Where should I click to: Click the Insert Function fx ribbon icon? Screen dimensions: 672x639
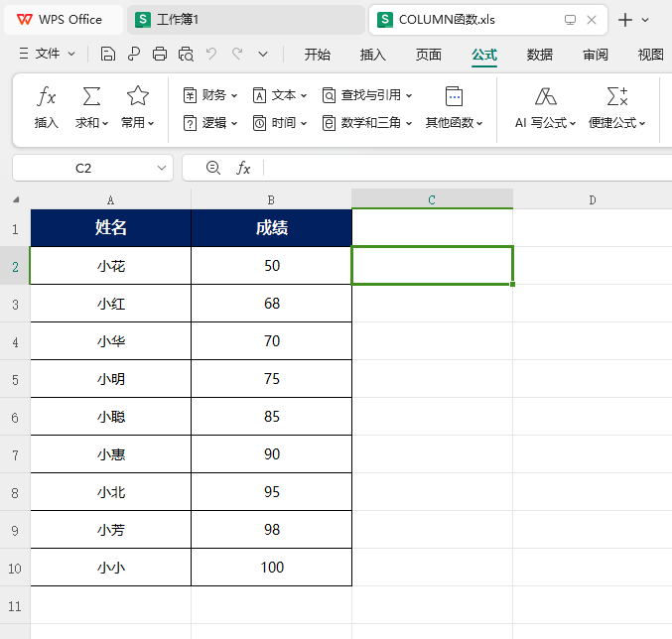tap(46, 96)
